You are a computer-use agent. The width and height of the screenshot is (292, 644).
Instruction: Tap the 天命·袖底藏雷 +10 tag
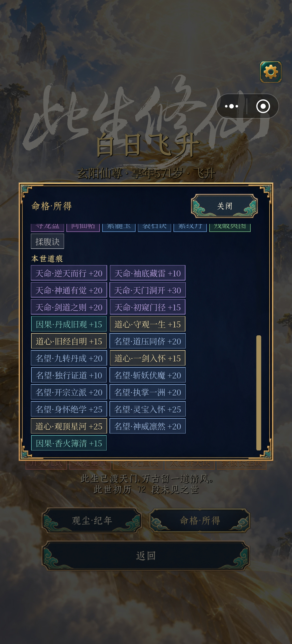click(x=147, y=273)
